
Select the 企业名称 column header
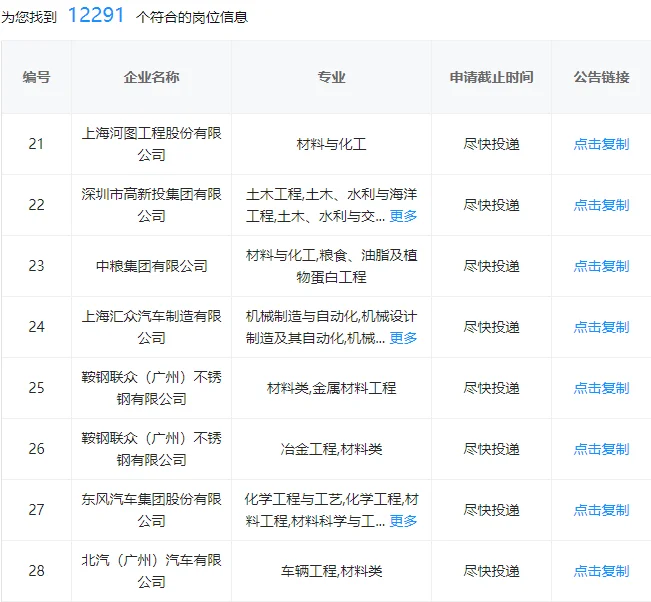(x=151, y=77)
